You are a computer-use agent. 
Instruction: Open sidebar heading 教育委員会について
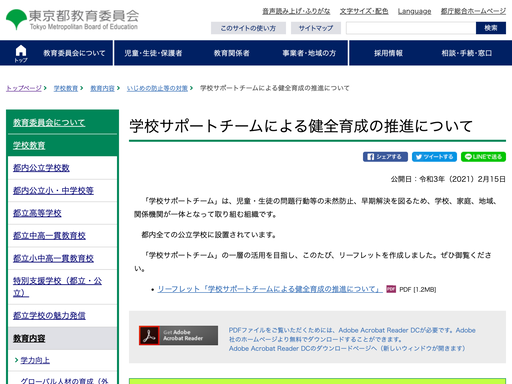click(49, 122)
